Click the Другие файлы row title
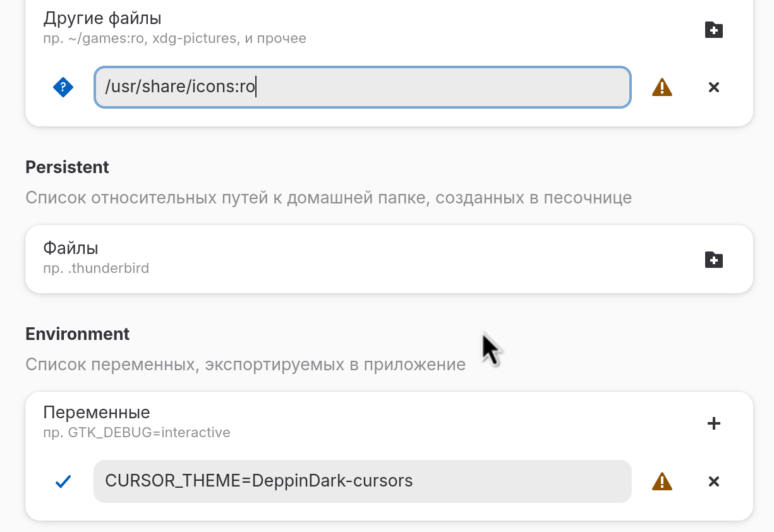Viewport: 774px width, 532px height. (102, 18)
